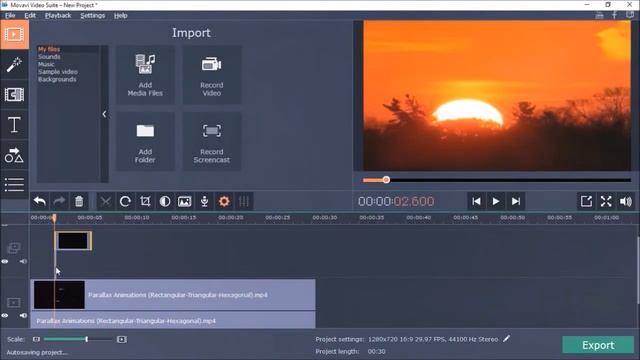Open the Edit menu

tap(30, 16)
